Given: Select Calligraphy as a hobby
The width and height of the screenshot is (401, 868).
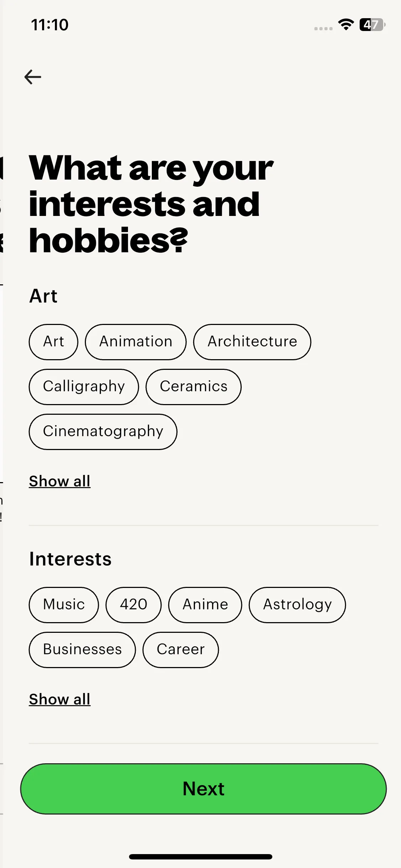Looking at the screenshot, I should click(84, 387).
